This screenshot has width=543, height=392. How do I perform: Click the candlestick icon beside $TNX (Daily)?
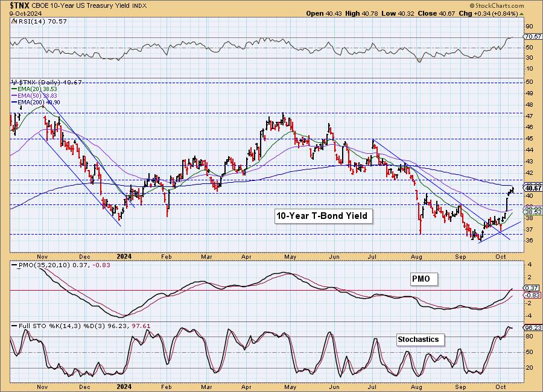click(x=14, y=82)
